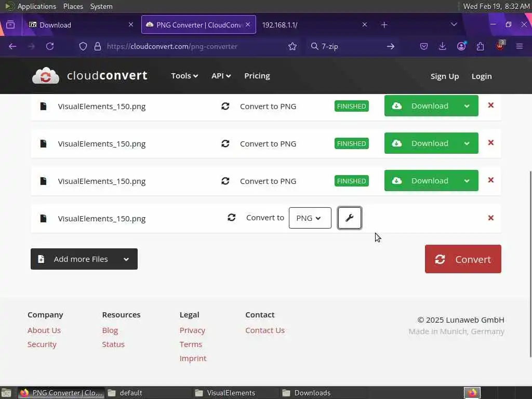This screenshot has width=532, height=399.
Task: Remove the topmost finished file row
Action: [490, 105]
